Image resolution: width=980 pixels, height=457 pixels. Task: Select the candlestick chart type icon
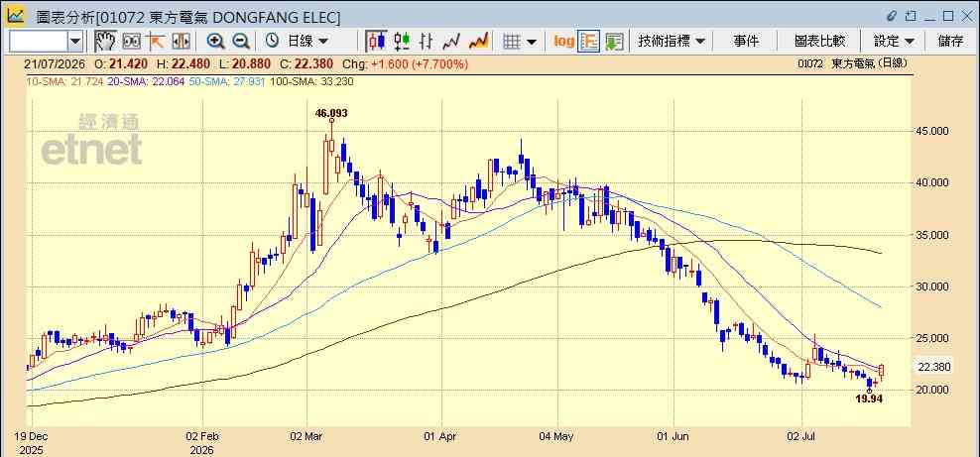[376, 42]
